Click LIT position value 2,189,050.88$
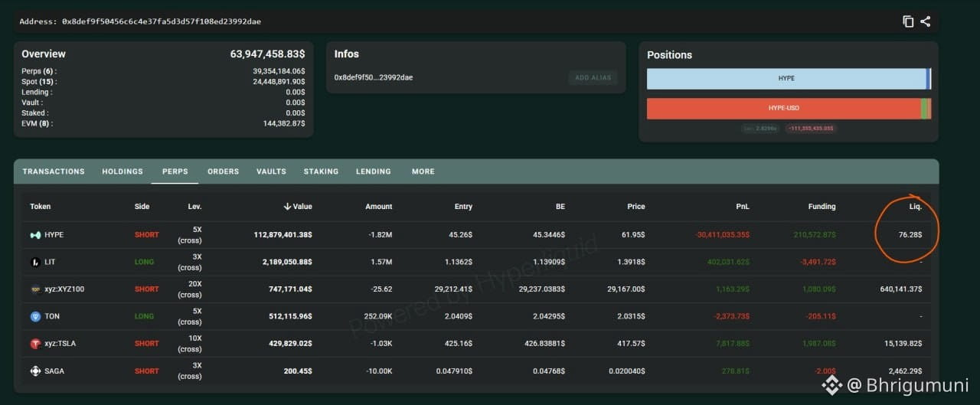 coord(286,262)
